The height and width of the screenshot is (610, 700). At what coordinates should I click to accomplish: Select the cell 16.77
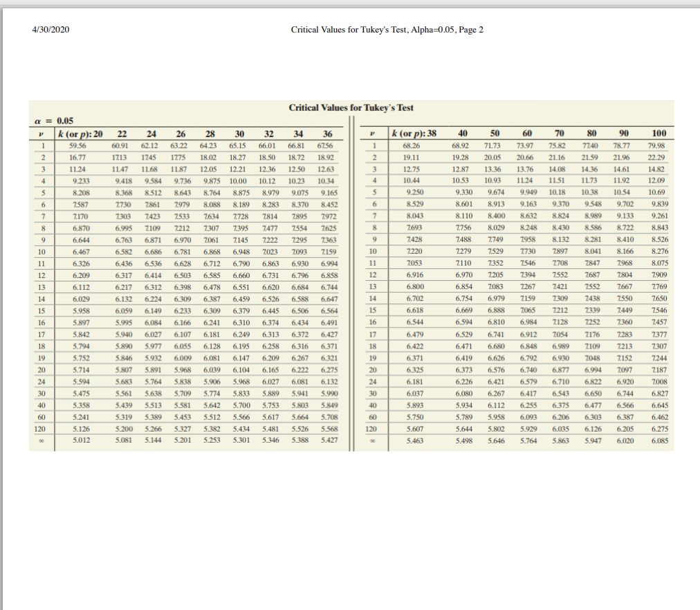77,158
